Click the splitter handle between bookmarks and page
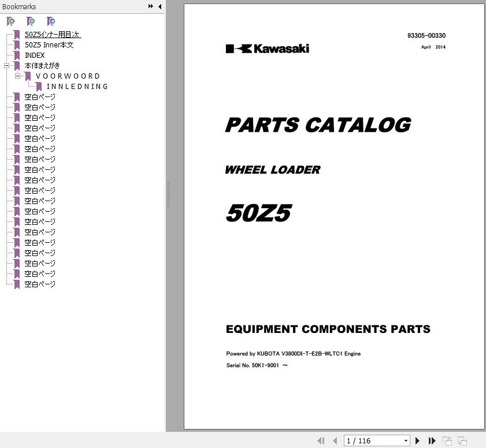 [168, 194]
